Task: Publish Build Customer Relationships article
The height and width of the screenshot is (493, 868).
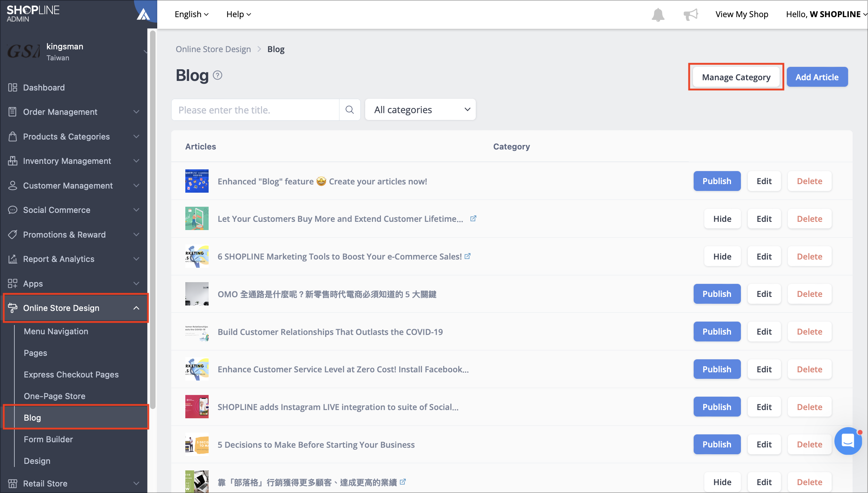Action: click(x=717, y=332)
